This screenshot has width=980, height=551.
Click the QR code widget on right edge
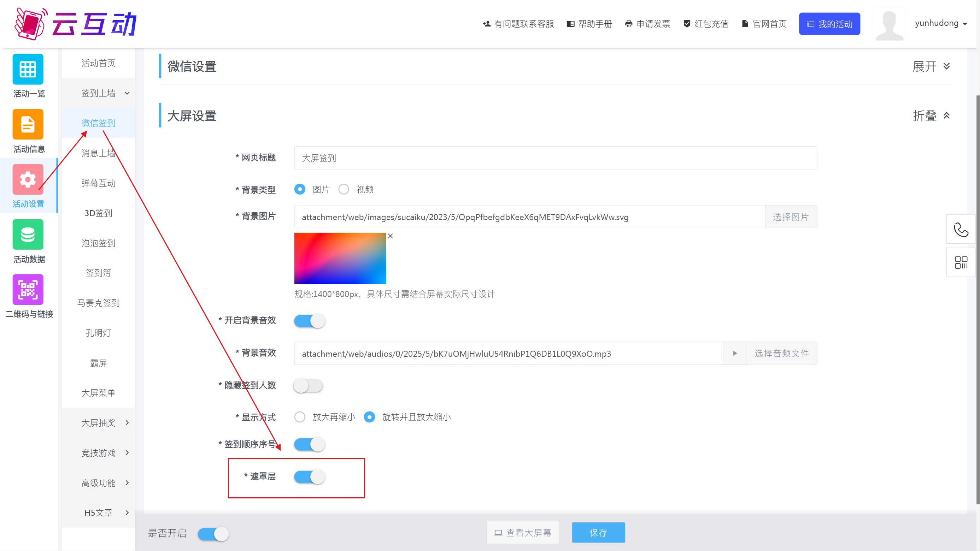point(961,262)
